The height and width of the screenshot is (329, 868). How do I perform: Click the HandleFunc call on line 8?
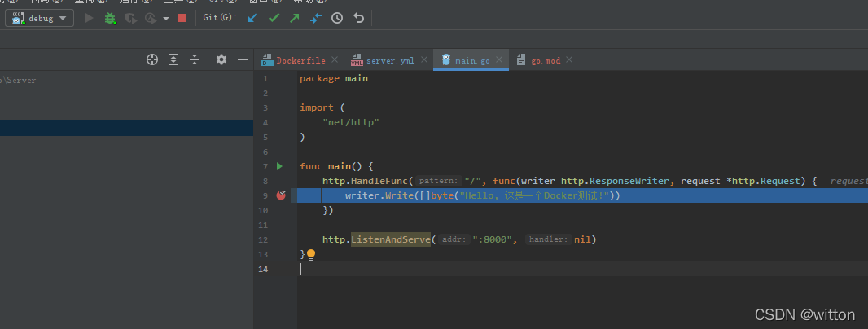(x=379, y=181)
